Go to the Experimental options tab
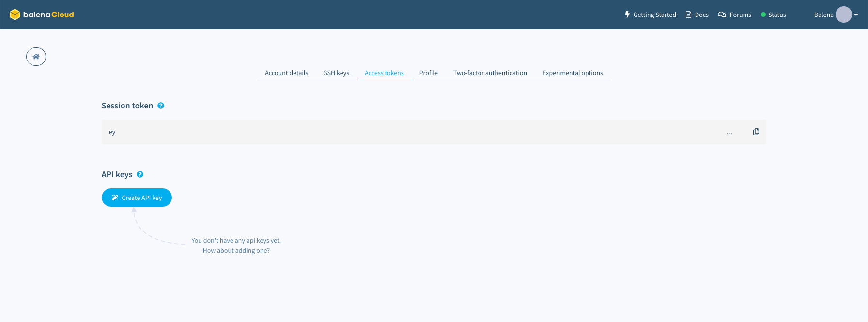 (573, 73)
